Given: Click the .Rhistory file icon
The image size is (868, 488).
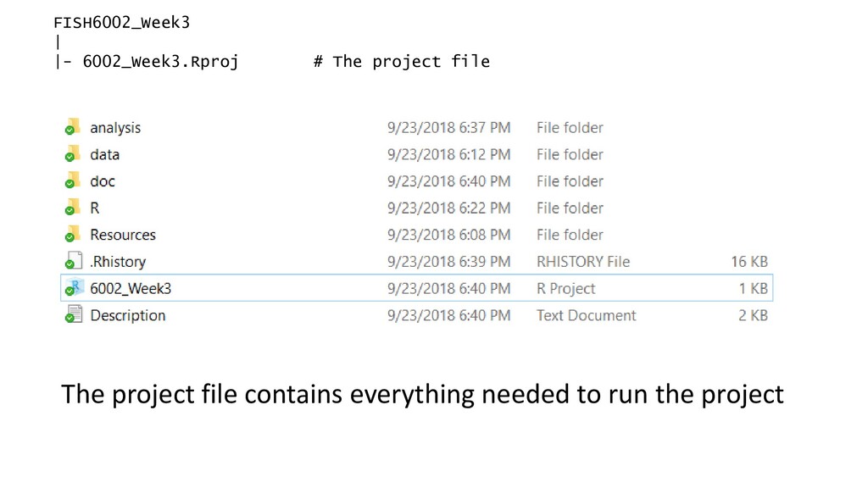Looking at the screenshot, I should tap(73, 261).
